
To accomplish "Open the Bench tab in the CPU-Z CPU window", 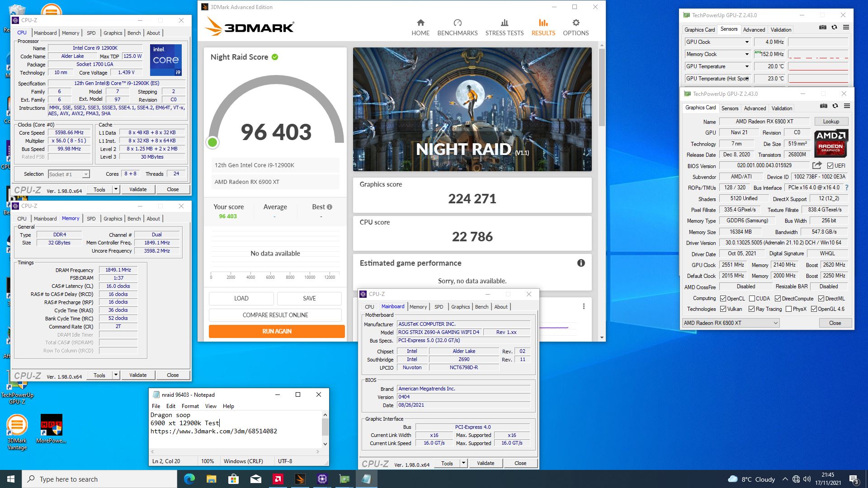I will 134,33.
